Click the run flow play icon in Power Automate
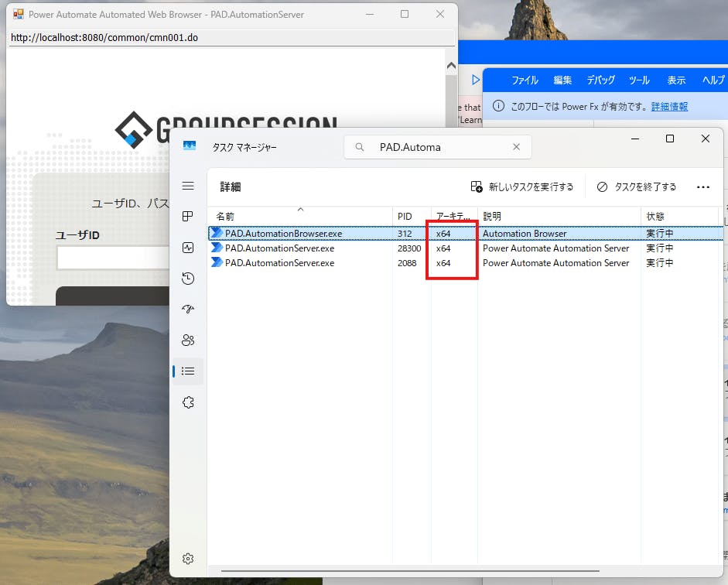The width and height of the screenshot is (728, 585). pos(476,80)
